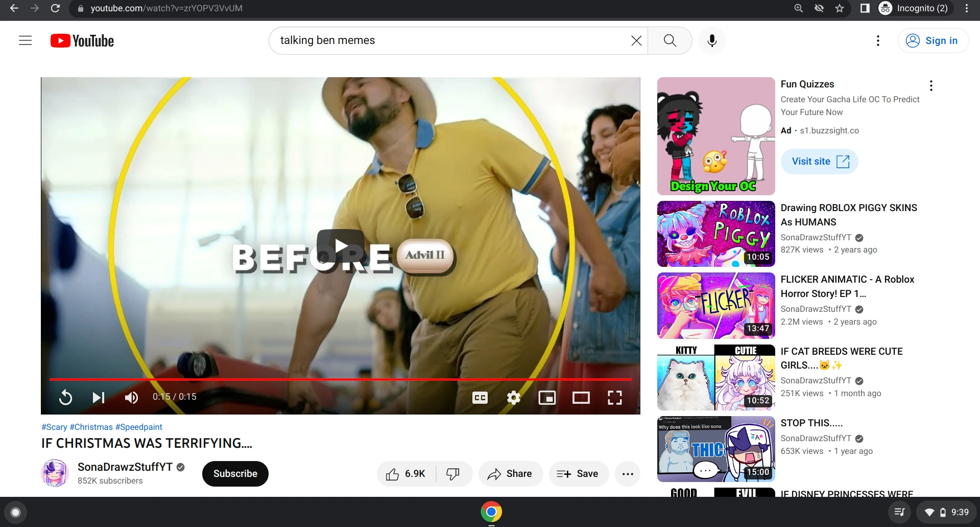Visit the advertised quiz site
This screenshot has height=527, width=980.
[x=819, y=161]
